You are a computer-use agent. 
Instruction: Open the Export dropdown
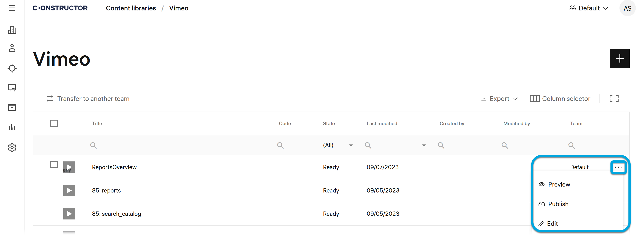(x=499, y=99)
